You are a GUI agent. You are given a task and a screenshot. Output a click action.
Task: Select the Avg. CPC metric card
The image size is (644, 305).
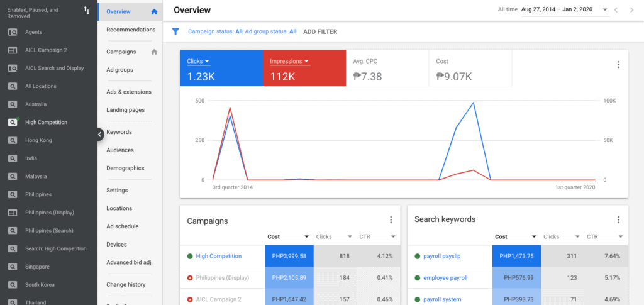[x=387, y=69]
